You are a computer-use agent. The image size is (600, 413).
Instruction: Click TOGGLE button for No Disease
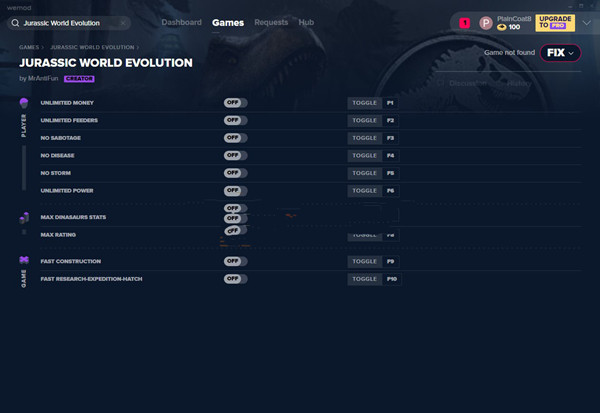(364, 156)
